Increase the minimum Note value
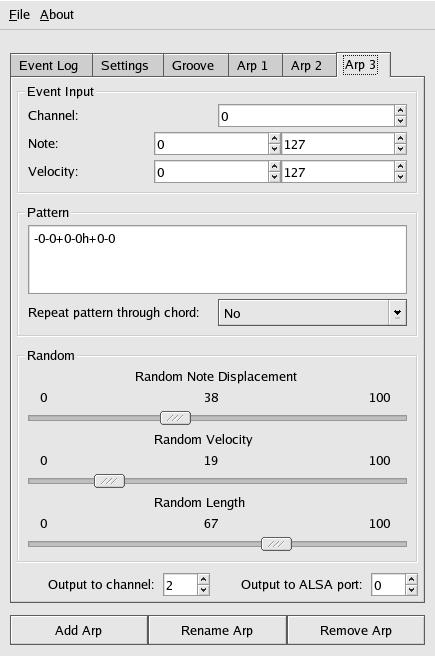 [x=274, y=138]
